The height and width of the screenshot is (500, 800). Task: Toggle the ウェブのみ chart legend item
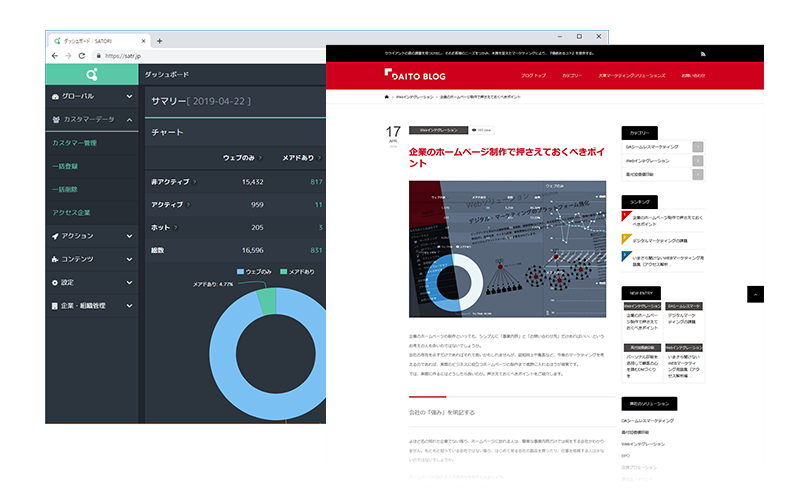pos(255,272)
